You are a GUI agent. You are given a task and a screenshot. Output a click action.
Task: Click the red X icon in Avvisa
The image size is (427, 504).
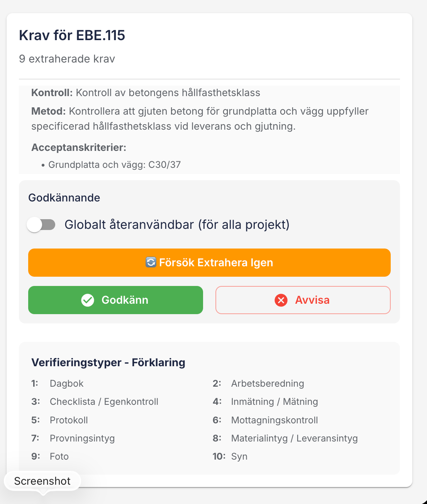(x=281, y=300)
